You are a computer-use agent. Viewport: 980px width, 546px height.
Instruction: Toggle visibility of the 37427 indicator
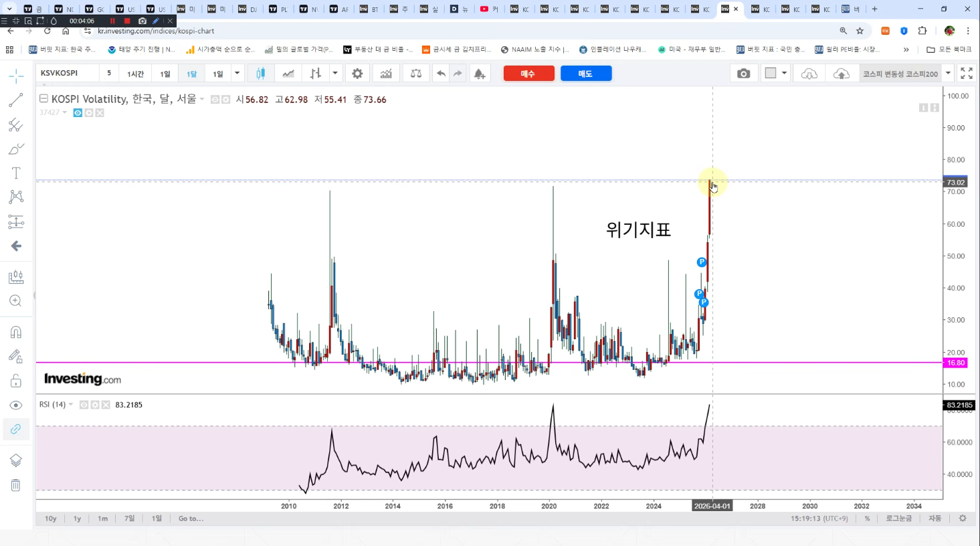(78, 112)
